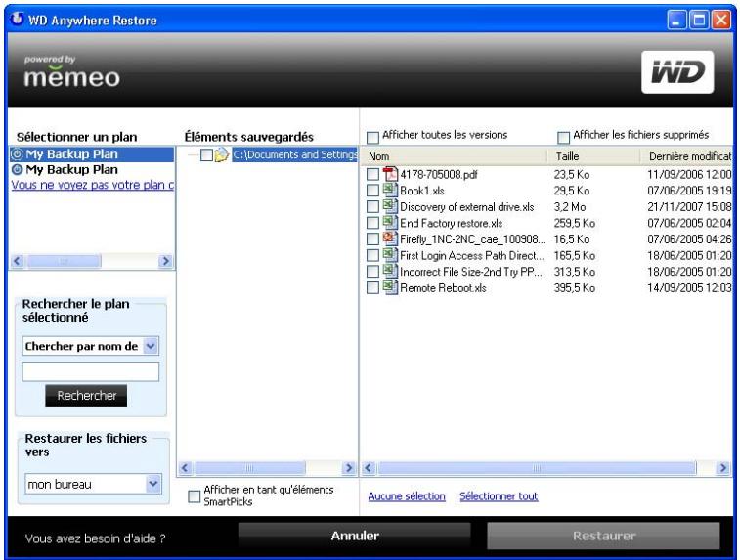Open the Chercher par nom de dropdown
The image size is (740, 560).
[151, 346]
